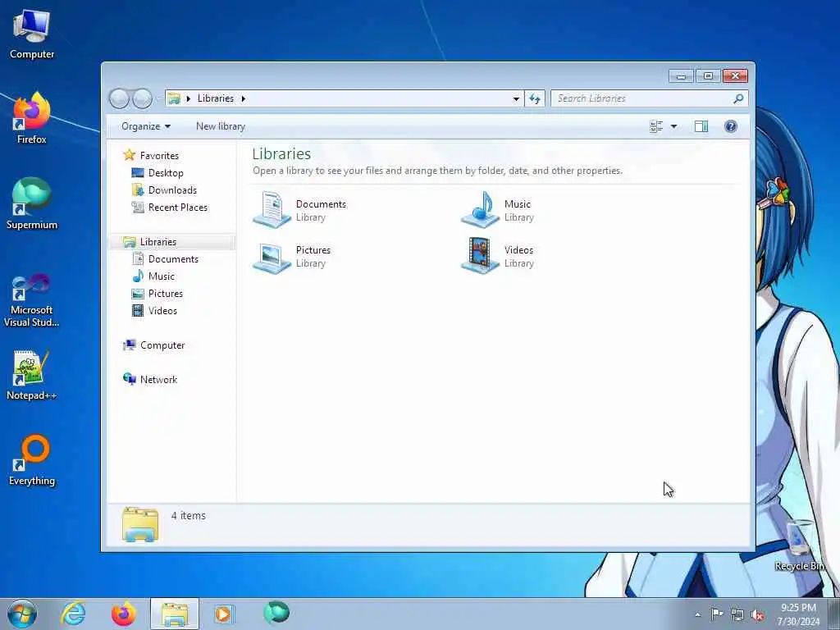Select Libraries in navigation pane

(x=171, y=242)
